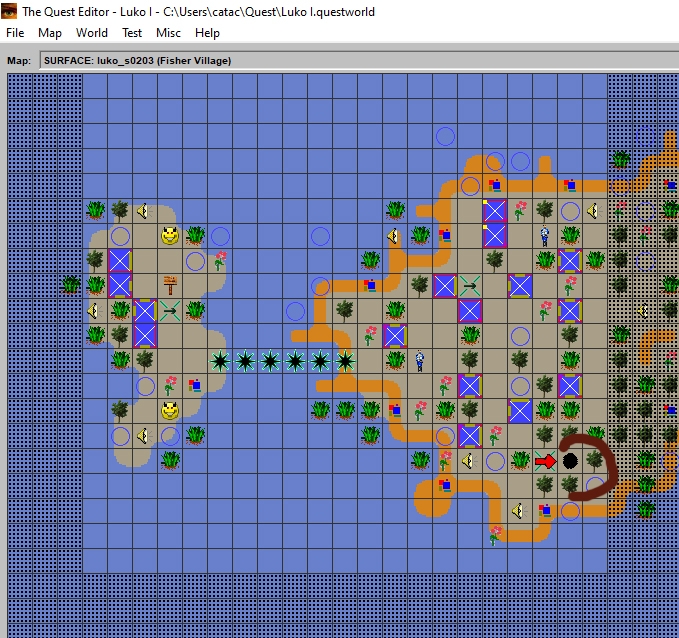Select the blue NPC figure beside spiky stars row
The image size is (679, 638).
[x=420, y=361]
